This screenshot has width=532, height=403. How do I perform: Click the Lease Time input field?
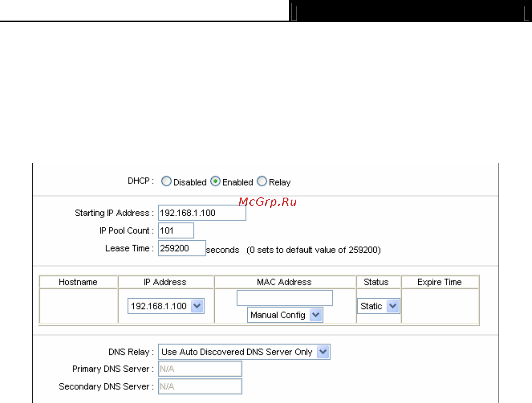182,248
